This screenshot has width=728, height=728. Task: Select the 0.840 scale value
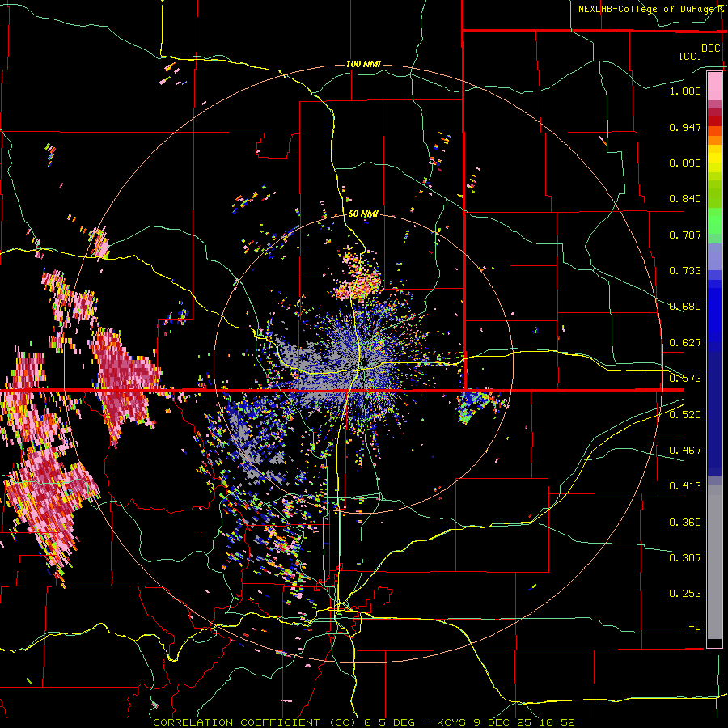685,199
